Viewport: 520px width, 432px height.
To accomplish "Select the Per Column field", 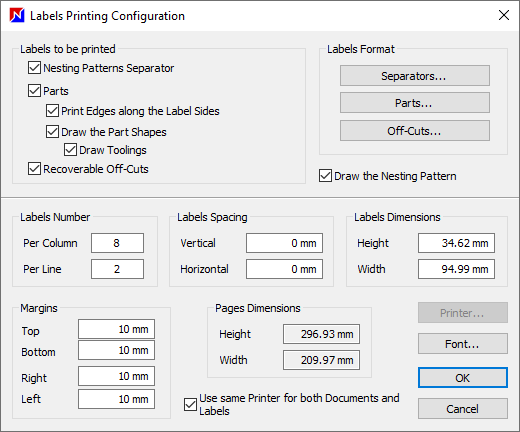I will [117, 243].
